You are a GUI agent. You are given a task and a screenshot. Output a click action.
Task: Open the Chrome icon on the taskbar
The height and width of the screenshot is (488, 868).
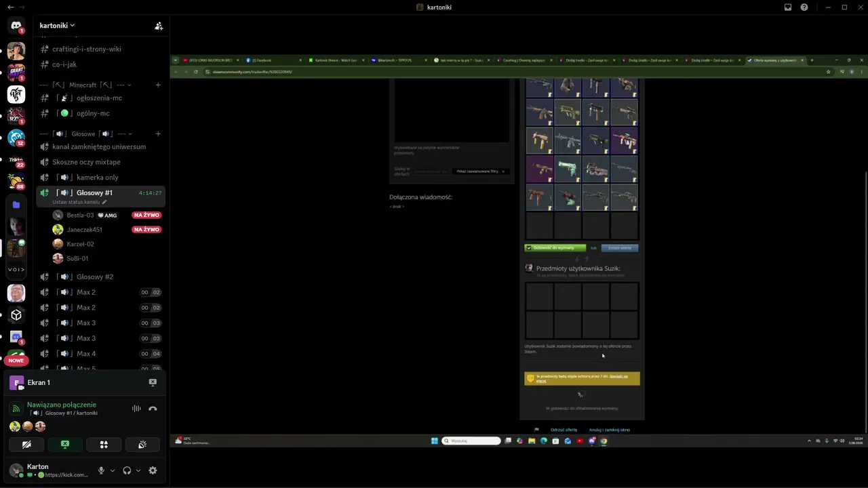coord(604,441)
